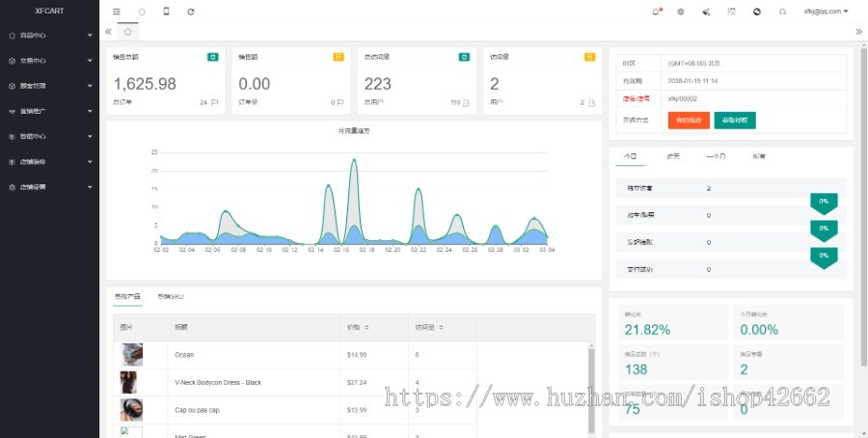This screenshot has width=868, height=438.
Task: Click the house icon beside 商品中心
Action: (13, 35)
